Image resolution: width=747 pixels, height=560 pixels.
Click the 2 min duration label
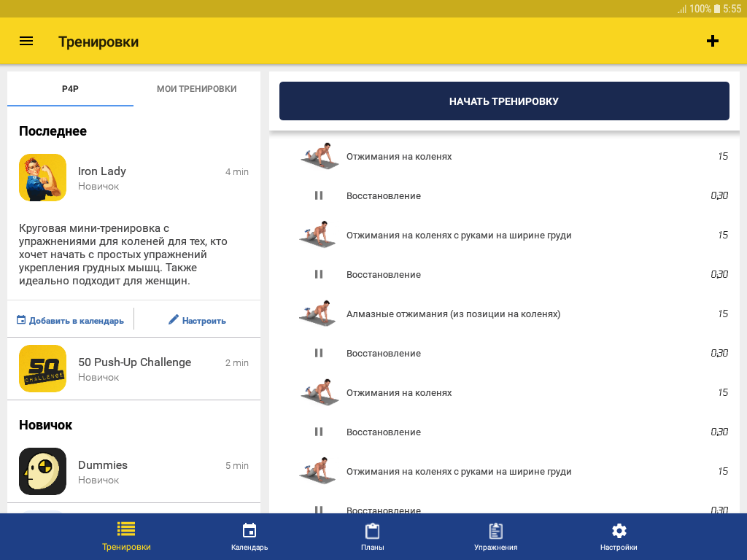click(237, 362)
